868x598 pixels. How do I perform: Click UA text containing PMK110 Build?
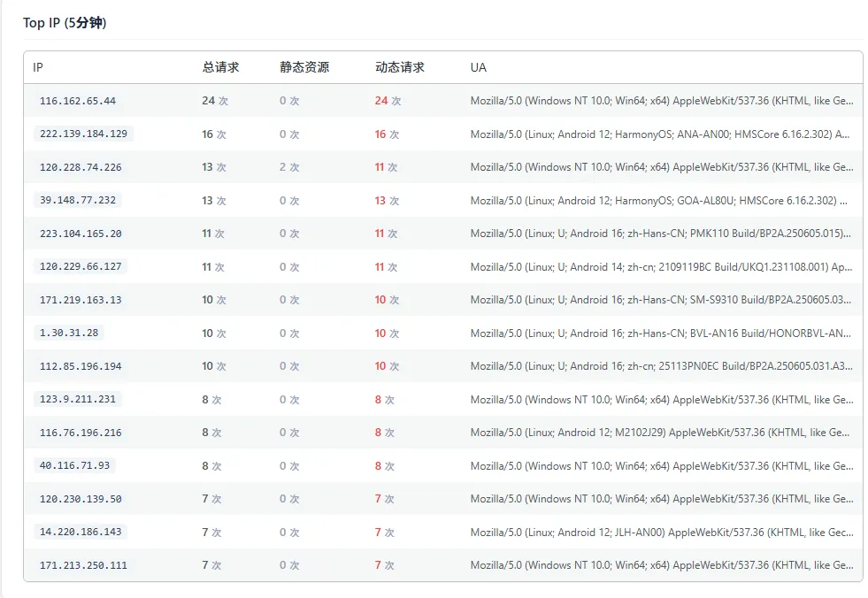pyautogui.click(x=661, y=234)
